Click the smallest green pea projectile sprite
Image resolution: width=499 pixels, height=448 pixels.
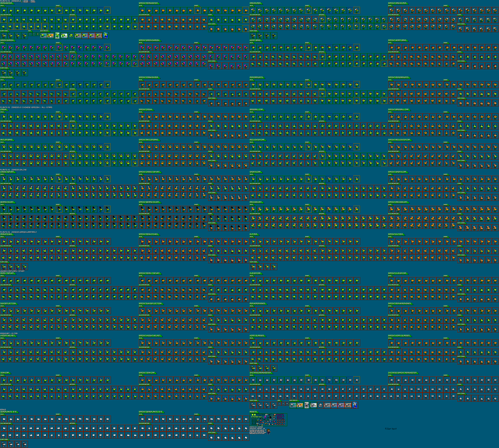click(x=30, y=34)
